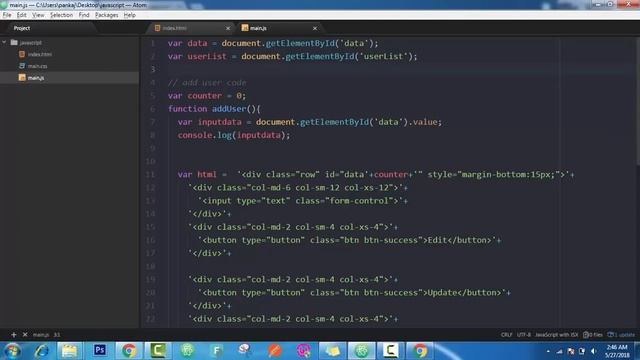Launch Internet Explorer from taskbar
Image resolution: width=640 pixels, height=360 pixels.
pos(41,351)
